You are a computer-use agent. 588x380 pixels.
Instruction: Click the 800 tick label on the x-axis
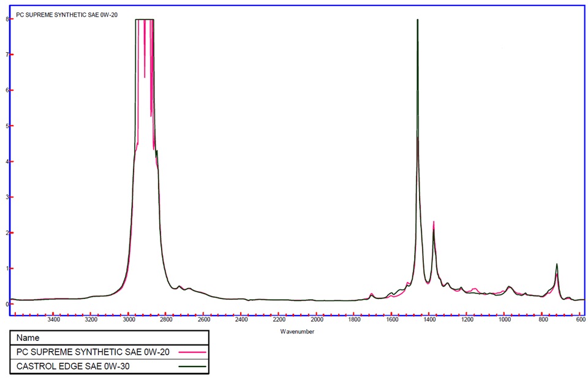(543, 319)
